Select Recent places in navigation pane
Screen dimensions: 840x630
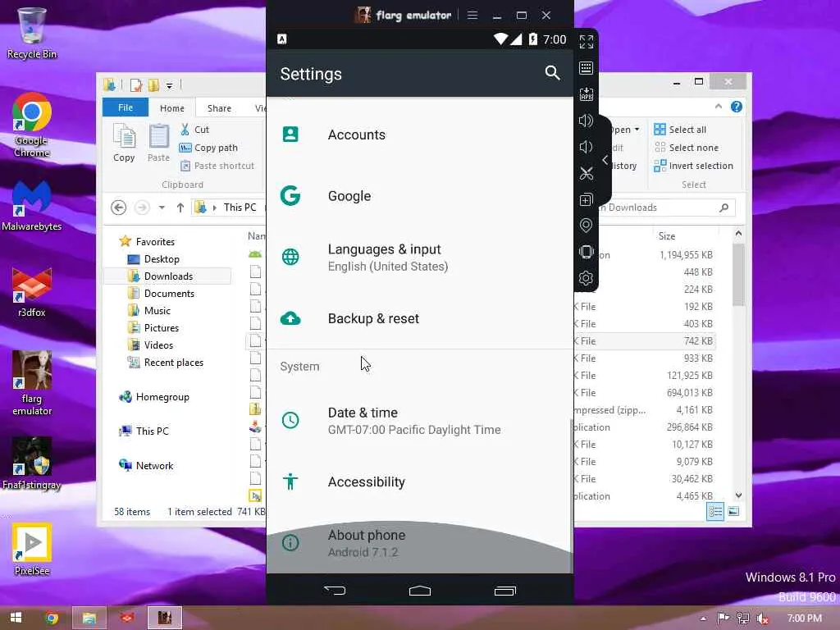(x=166, y=363)
